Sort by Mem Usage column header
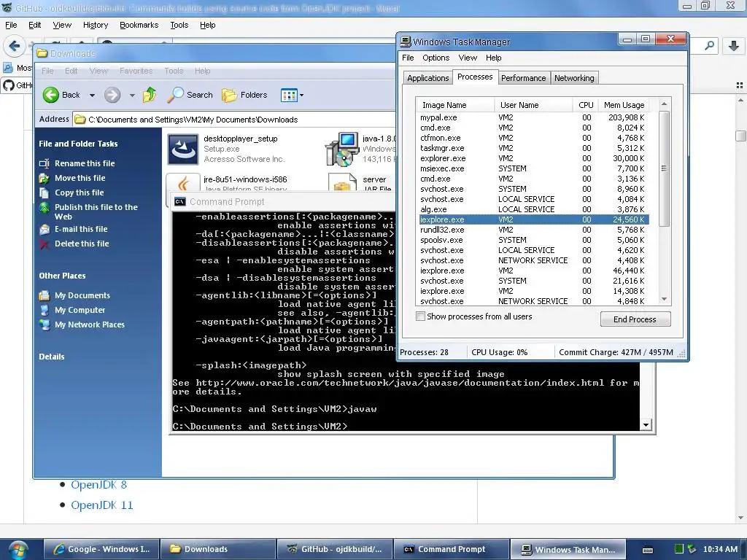Viewport: 747px width, 560px height. tap(624, 105)
